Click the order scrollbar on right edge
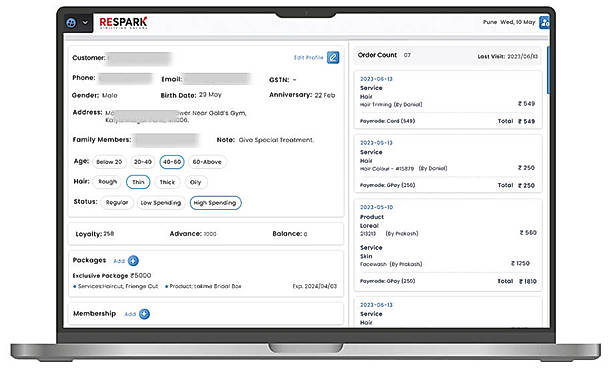 (x=548, y=70)
